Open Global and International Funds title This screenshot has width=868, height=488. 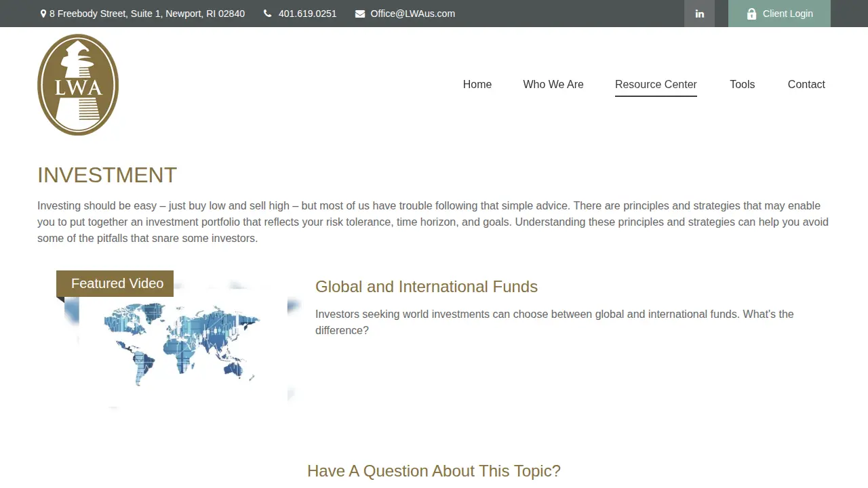(x=427, y=287)
